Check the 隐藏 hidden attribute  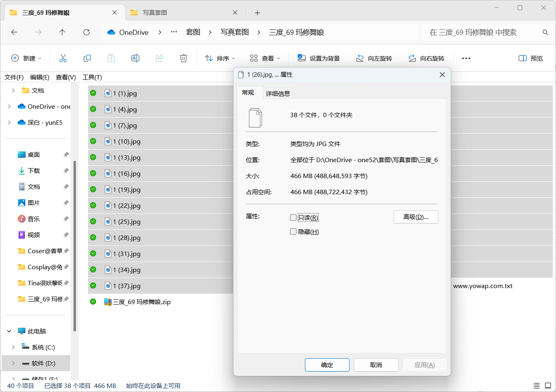[x=293, y=231]
